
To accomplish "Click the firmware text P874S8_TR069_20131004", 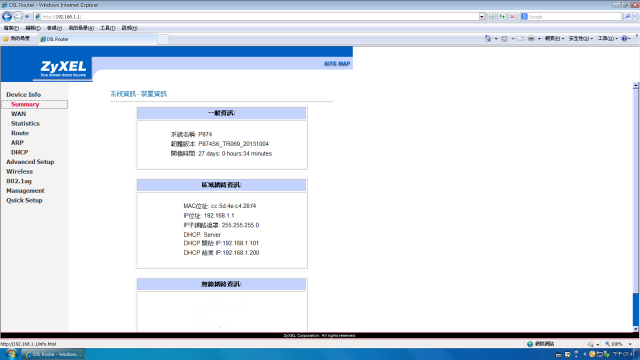I will click(233, 144).
